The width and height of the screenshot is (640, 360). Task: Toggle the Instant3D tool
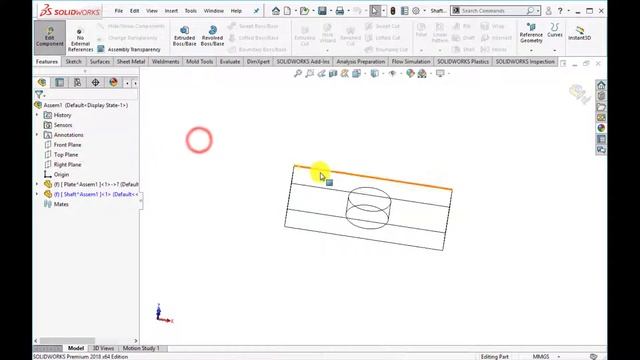pyautogui.click(x=580, y=33)
